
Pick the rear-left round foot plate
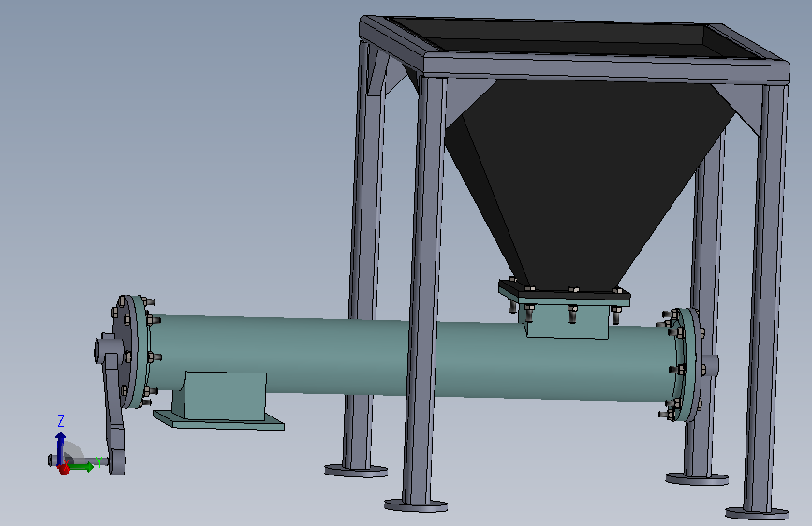[x=356, y=471]
